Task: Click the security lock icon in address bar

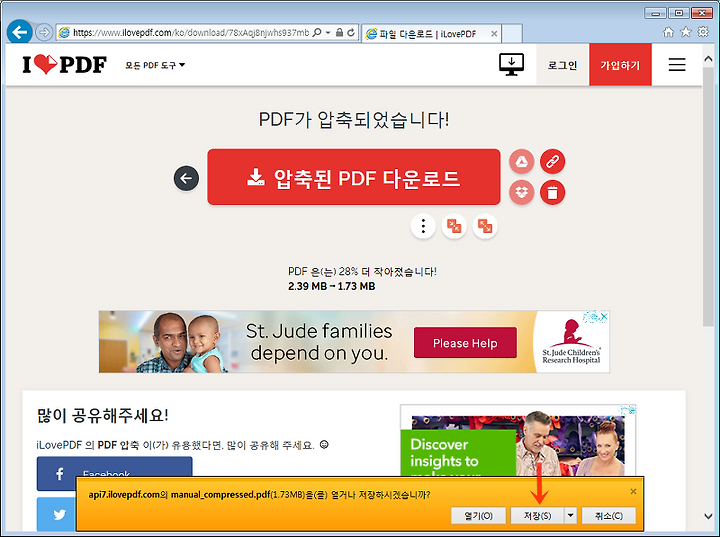Action: [x=339, y=33]
